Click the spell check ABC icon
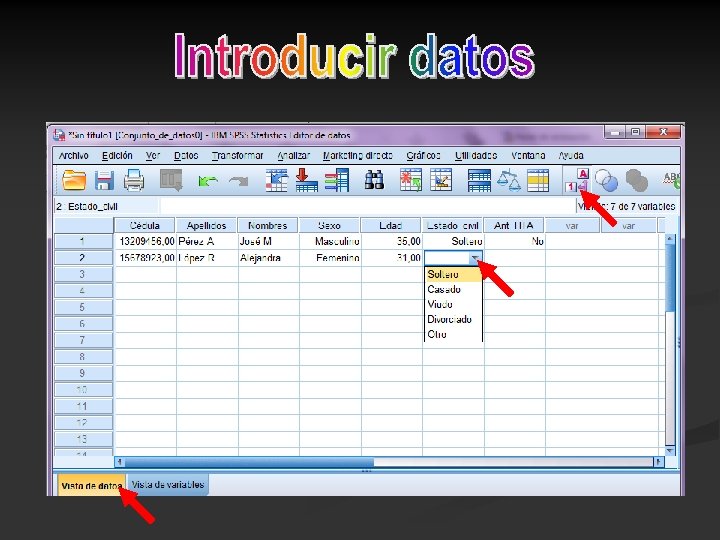 670,180
